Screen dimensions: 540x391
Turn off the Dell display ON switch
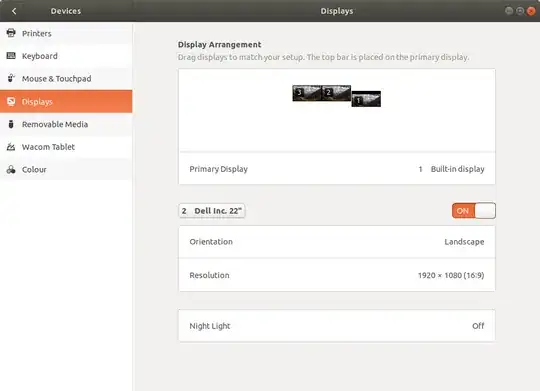pos(474,210)
